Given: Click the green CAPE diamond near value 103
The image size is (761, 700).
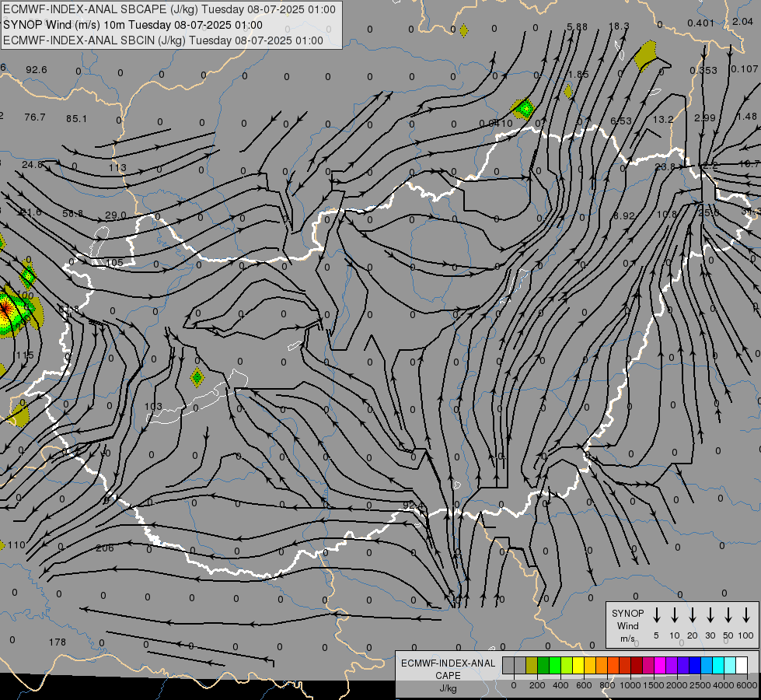Looking at the screenshot, I should click(x=197, y=377).
